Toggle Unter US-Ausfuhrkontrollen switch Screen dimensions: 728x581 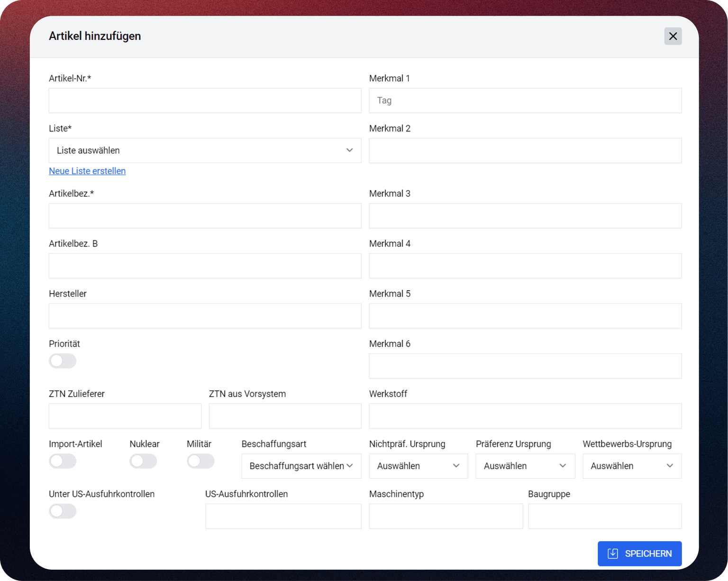(x=63, y=511)
